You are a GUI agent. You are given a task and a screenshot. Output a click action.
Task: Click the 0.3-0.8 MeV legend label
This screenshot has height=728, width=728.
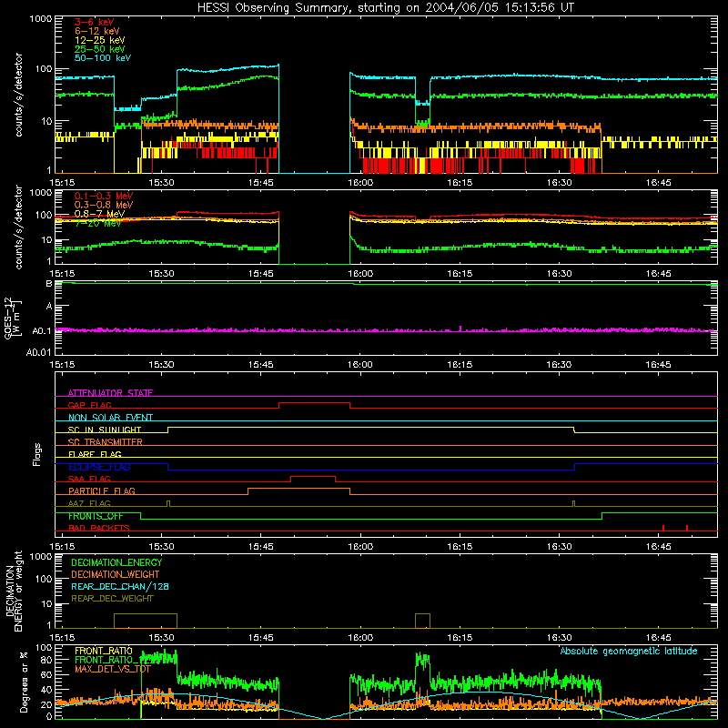tap(104, 205)
